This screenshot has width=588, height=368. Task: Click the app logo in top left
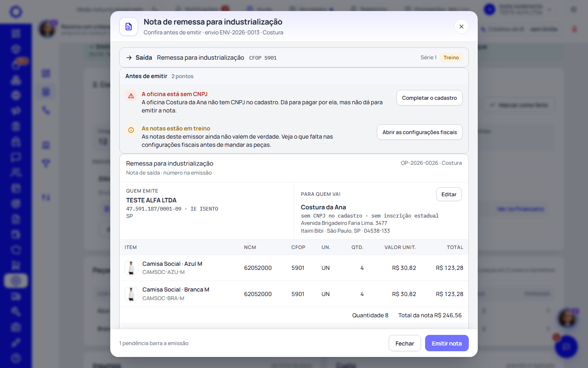click(16, 11)
